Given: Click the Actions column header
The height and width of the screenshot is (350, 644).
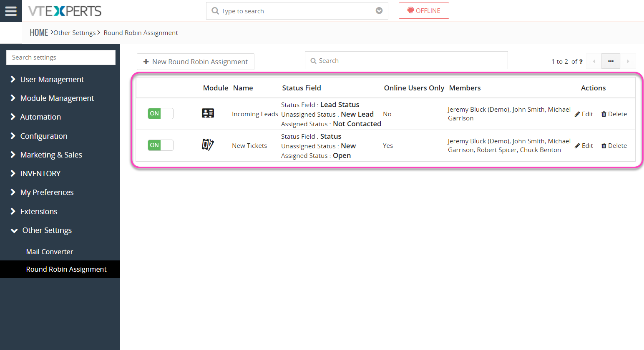Looking at the screenshot, I should click(593, 88).
